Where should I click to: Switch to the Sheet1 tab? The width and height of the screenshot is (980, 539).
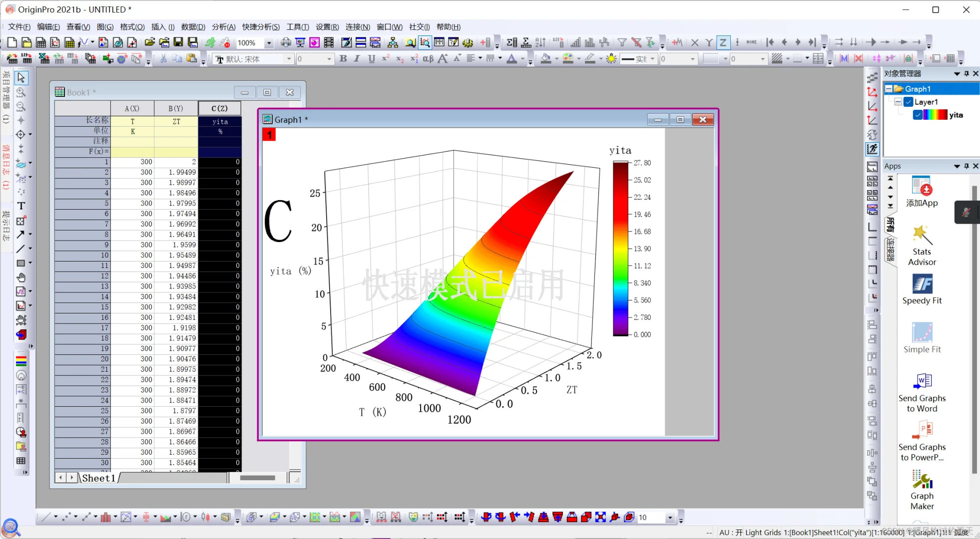point(98,478)
